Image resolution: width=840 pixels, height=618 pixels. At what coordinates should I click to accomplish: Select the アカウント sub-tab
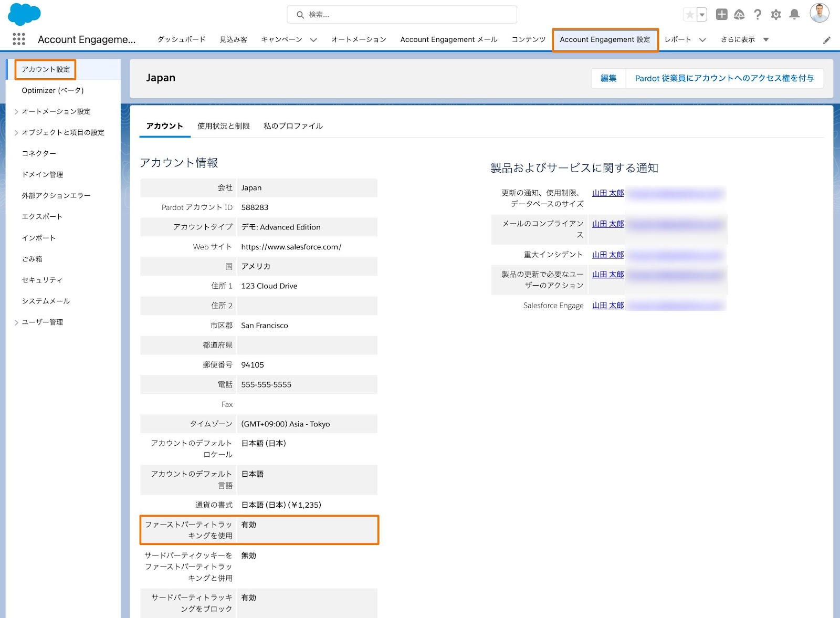pyautogui.click(x=165, y=126)
